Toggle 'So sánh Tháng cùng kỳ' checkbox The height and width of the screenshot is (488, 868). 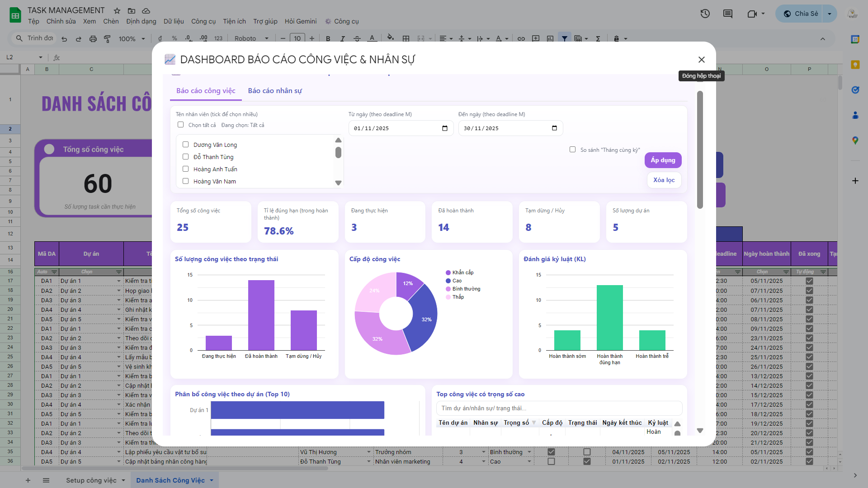pyautogui.click(x=572, y=150)
